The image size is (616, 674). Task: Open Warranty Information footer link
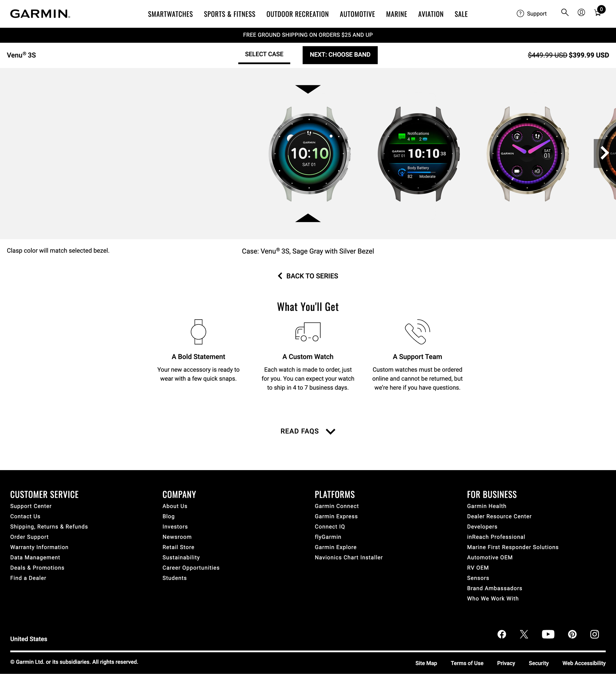point(39,547)
